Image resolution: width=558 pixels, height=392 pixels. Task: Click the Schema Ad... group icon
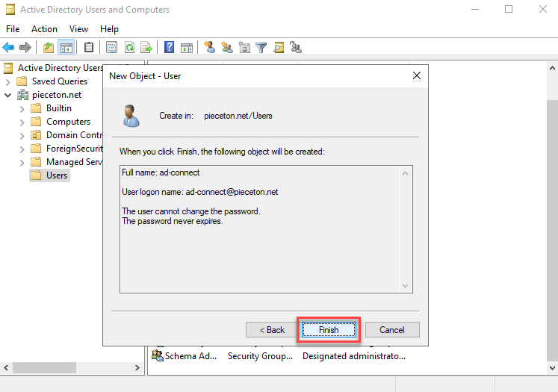click(158, 355)
